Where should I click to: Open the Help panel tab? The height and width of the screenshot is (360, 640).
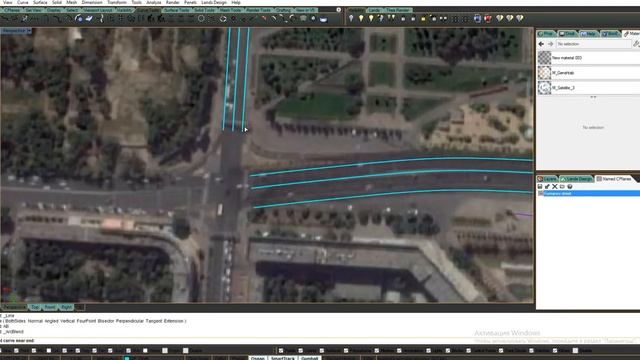[x=589, y=33]
